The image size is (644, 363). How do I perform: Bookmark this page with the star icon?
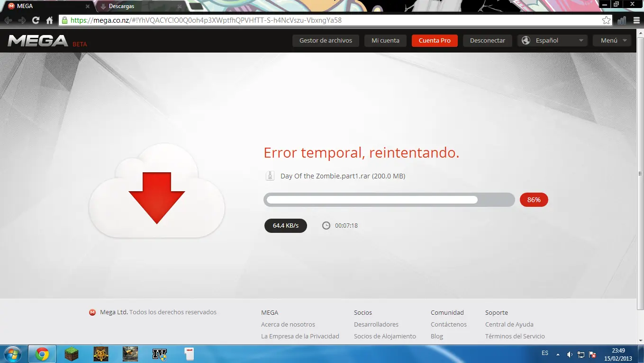pyautogui.click(x=606, y=20)
